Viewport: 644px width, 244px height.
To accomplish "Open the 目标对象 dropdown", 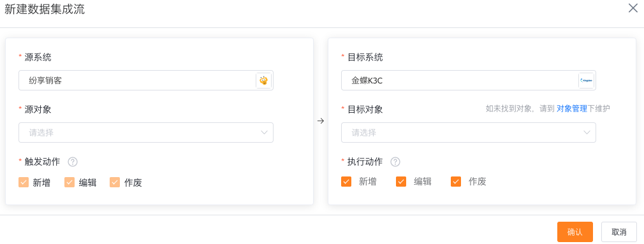I will [468, 133].
